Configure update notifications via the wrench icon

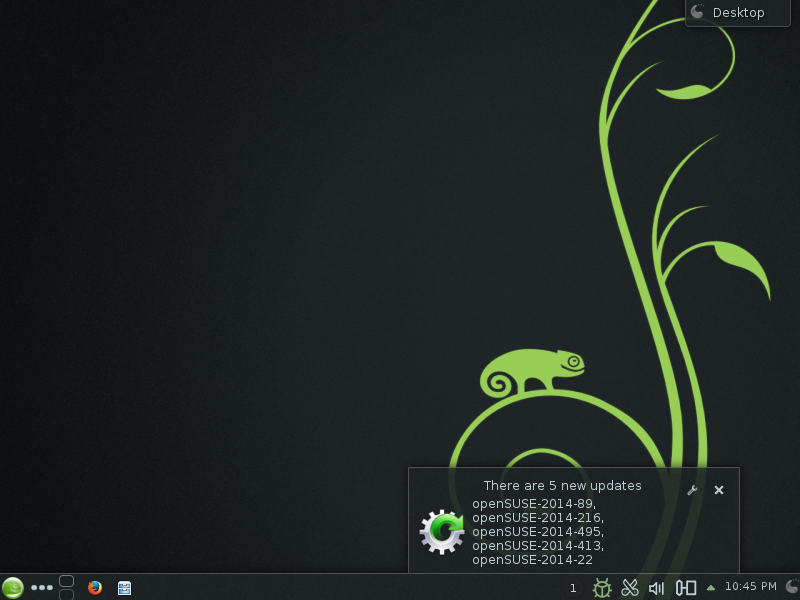pyautogui.click(x=692, y=490)
